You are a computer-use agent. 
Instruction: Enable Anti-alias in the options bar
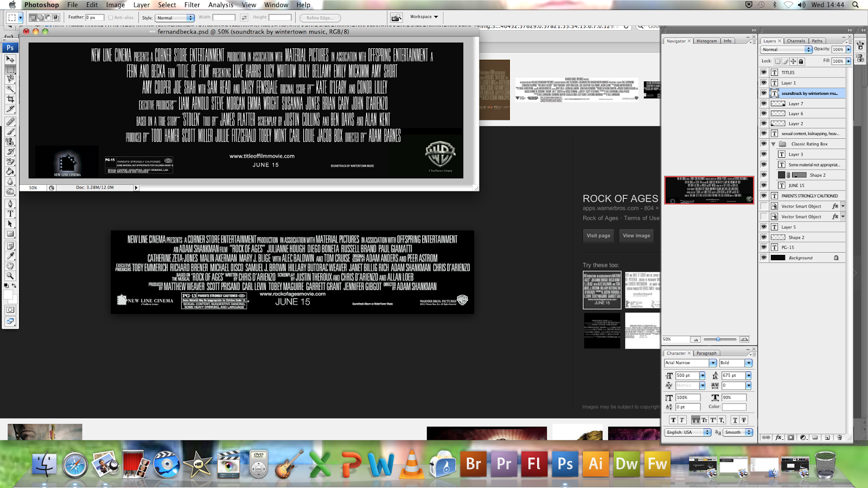(110, 17)
